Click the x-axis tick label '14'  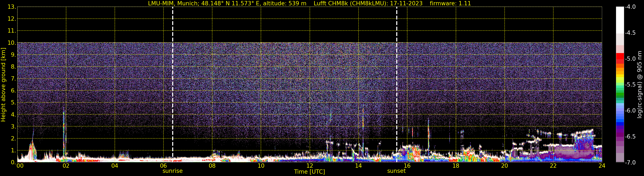tap(358, 166)
